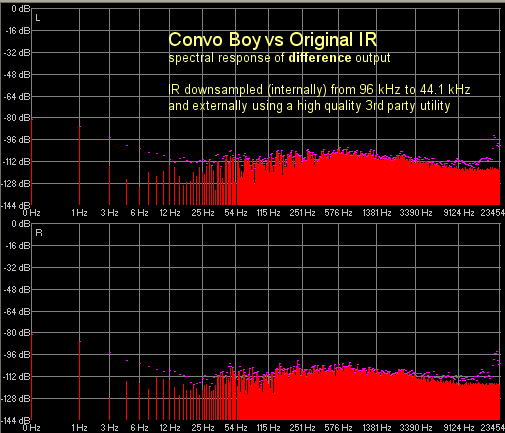Click the "-48 dB" label on R graph

click(x=17, y=290)
